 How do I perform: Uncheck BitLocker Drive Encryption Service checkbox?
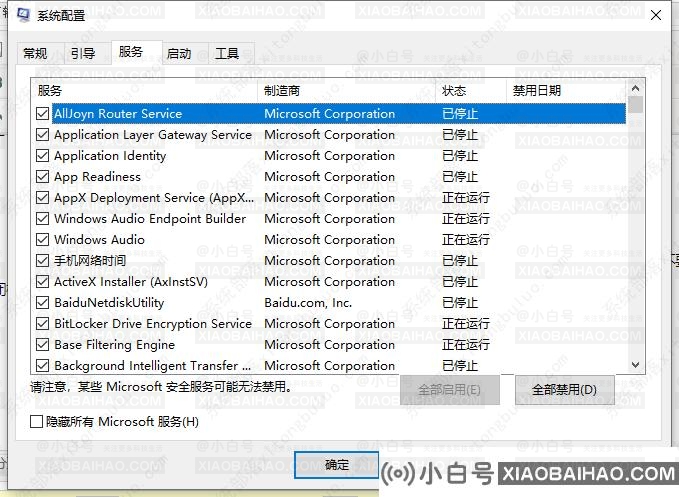[x=42, y=324]
